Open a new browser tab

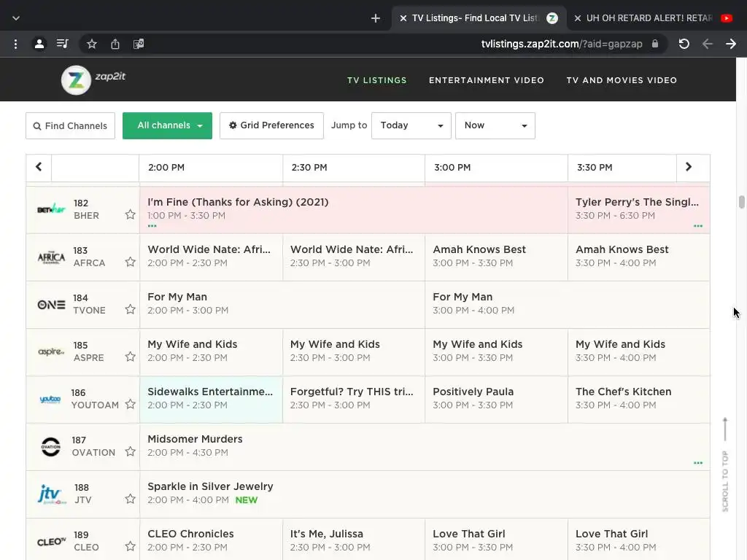pyautogui.click(x=376, y=18)
